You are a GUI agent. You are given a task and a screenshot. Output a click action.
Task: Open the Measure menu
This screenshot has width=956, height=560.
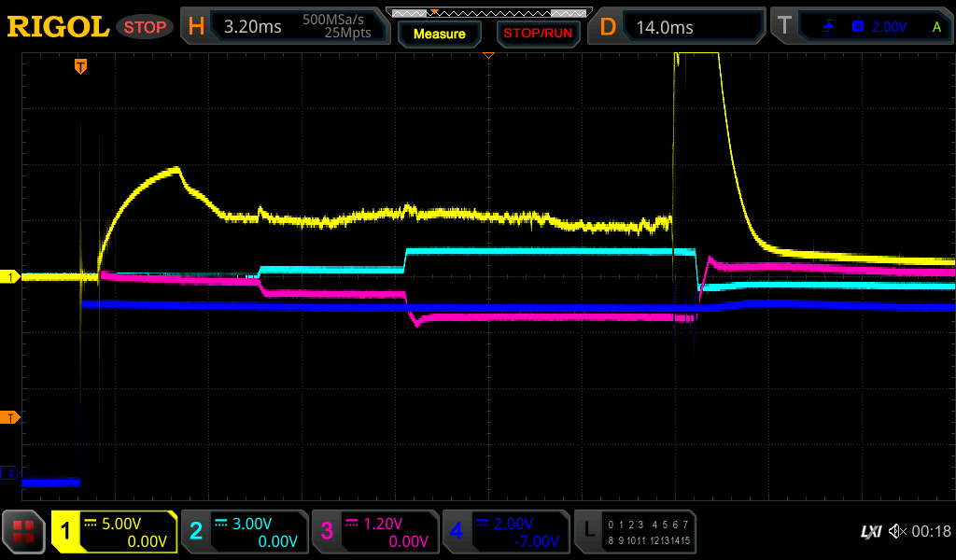click(439, 34)
